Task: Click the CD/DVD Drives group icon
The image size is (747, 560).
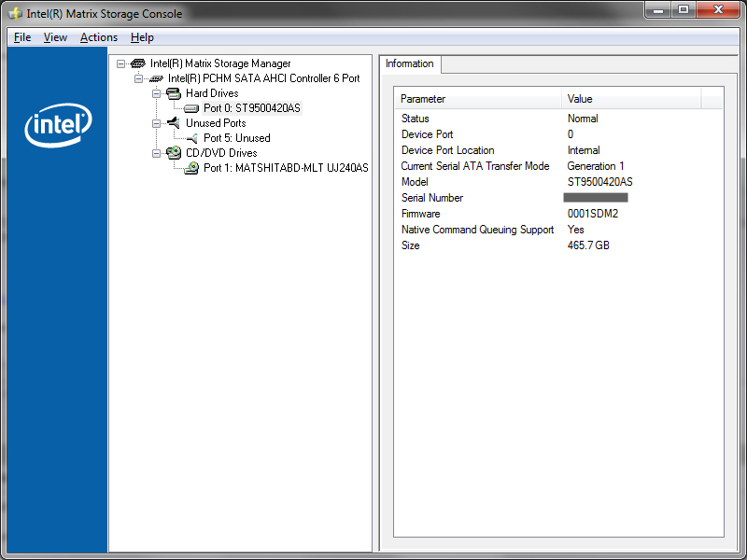Action: [174, 153]
